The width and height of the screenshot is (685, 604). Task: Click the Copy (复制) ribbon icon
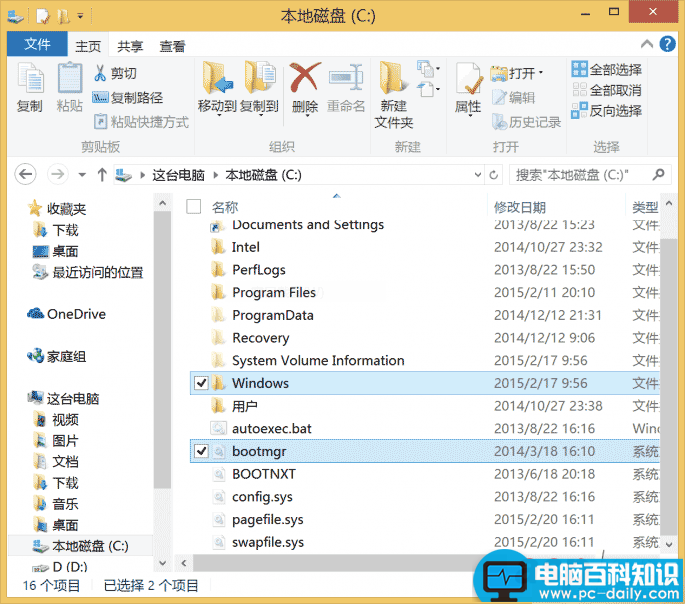(30, 78)
